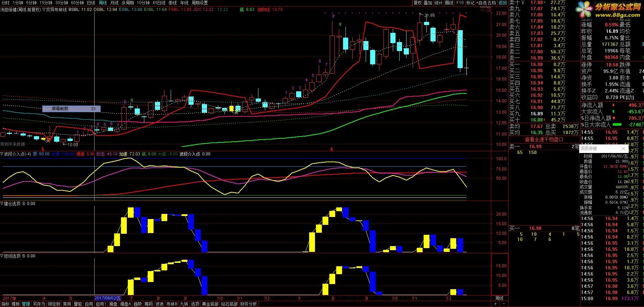Viewport: 644px width, 307px height.
Task: Expand the 短线逃顶 indicator panel triangle
Action: click(2, 256)
